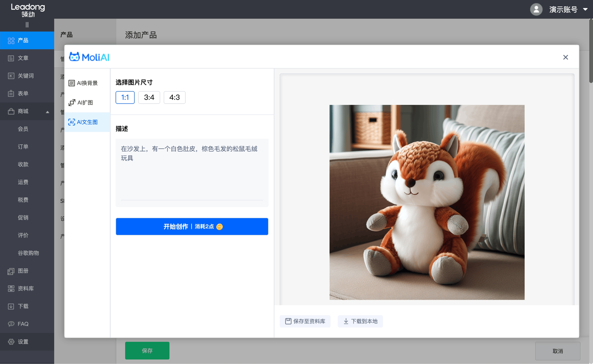Screen dimensions: 593x364
Task: Click the MoliAI cat logo
Action: [x=74, y=57]
